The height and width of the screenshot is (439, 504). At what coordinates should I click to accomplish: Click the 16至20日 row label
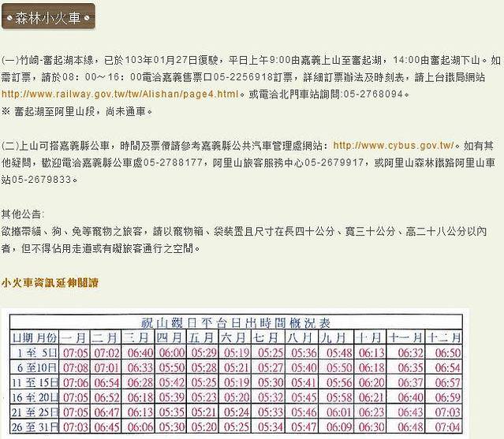[35, 397]
